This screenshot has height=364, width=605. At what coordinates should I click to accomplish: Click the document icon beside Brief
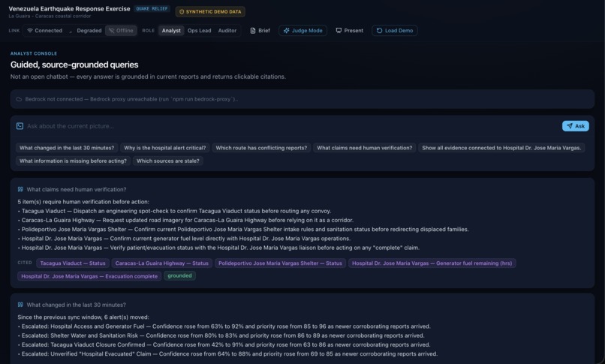pyautogui.click(x=253, y=31)
